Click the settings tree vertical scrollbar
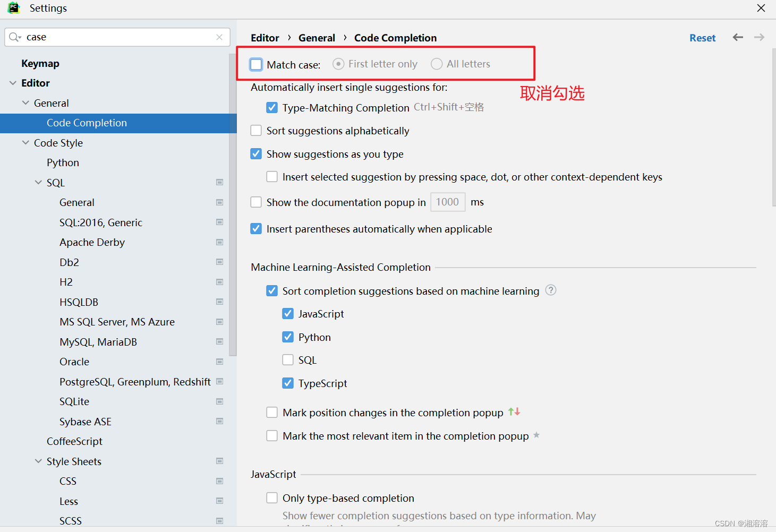The image size is (776, 532). point(233,205)
